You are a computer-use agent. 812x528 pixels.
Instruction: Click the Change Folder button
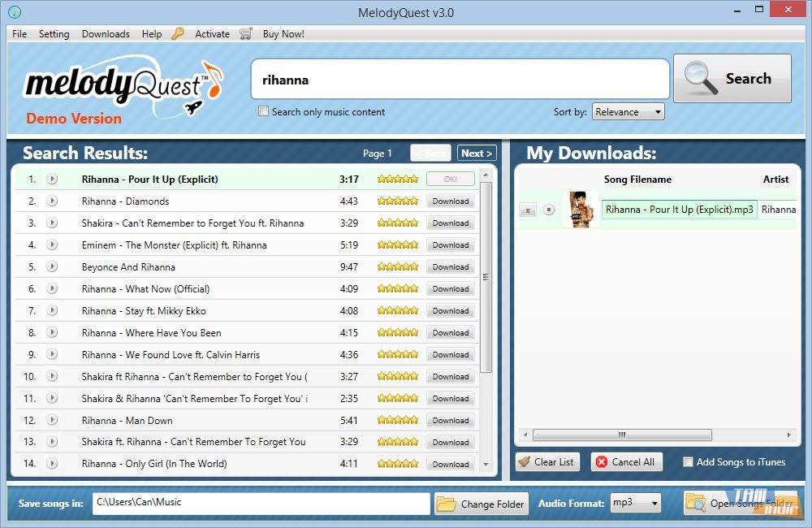coord(481,504)
